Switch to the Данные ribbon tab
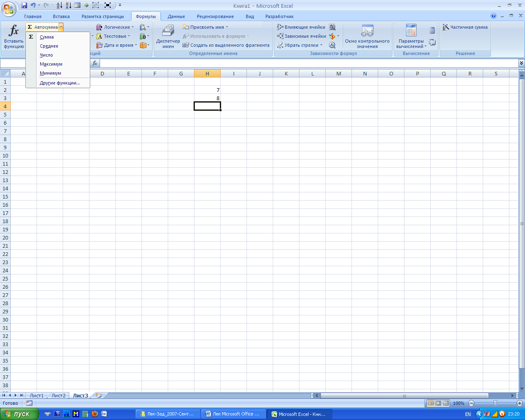The width and height of the screenshot is (525, 420). (x=176, y=16)
